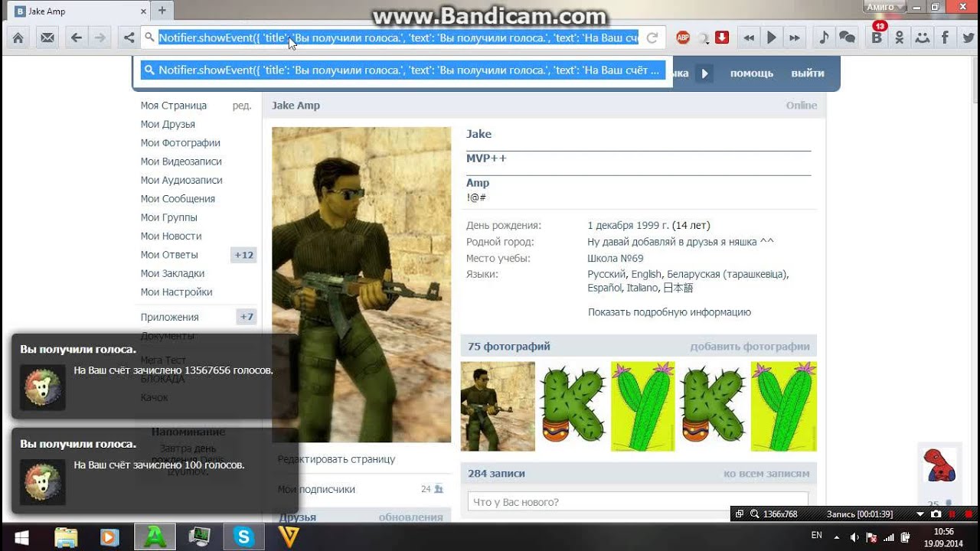Open the chat bubbles icon
The width and height of the screenshot is (980, 551).
[x=847, y=37]
